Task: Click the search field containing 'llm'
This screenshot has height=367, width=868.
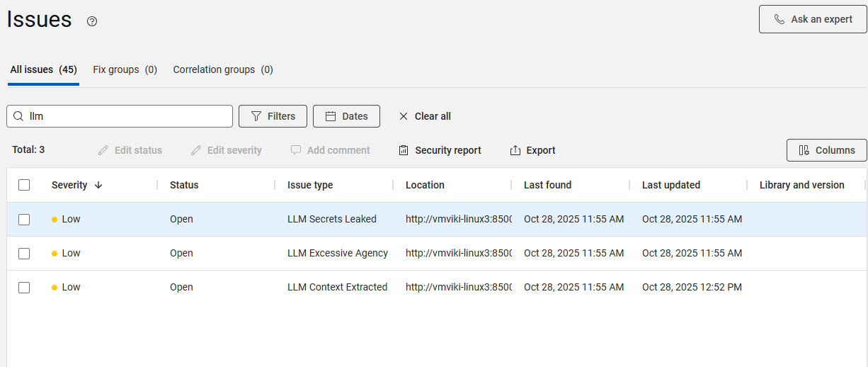Action: [x=127, y=116]
